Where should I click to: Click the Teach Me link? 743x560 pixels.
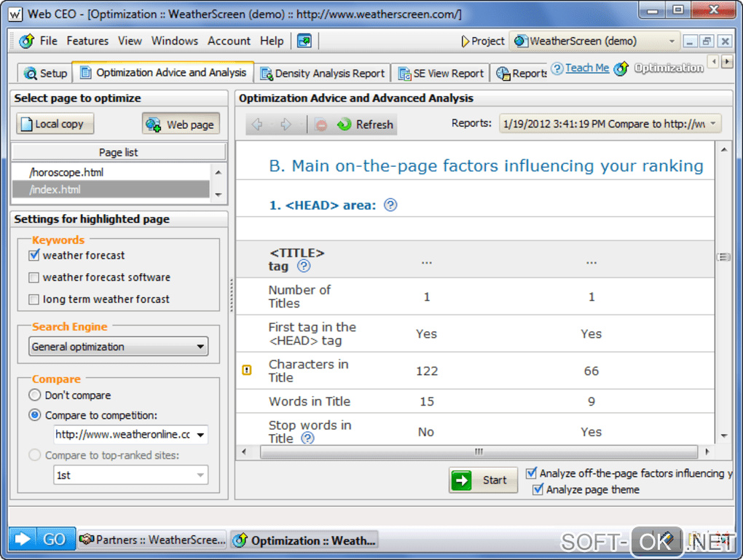pos(587,68)
